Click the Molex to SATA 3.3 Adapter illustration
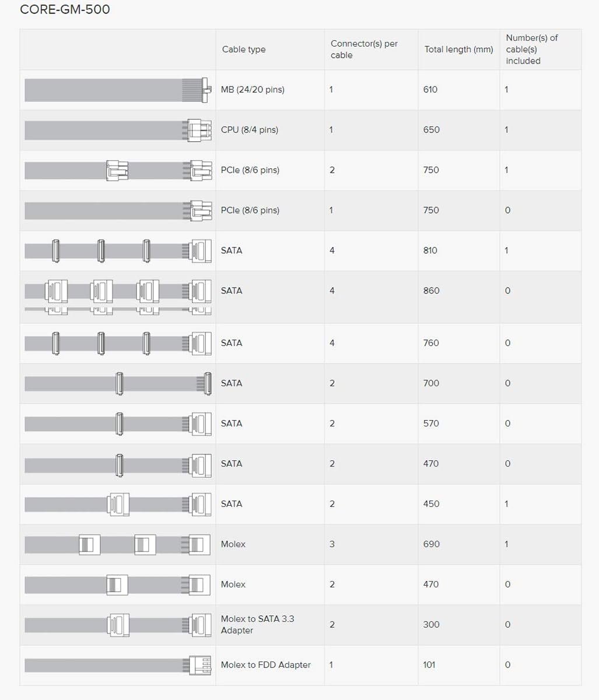The width and height of the screenshot is (599, 700). pos(117,625)
